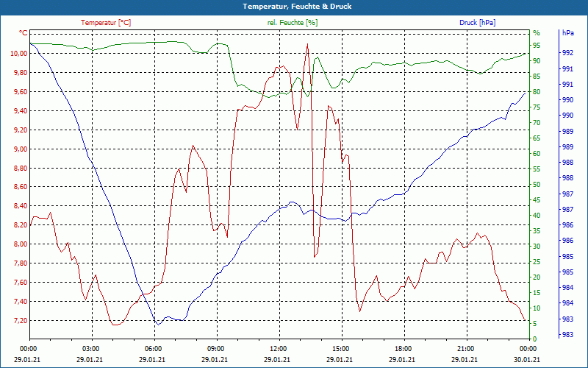588x368 pixels.
Task: Click the "7,20" temperature axis value
Action: pos(21,321)
